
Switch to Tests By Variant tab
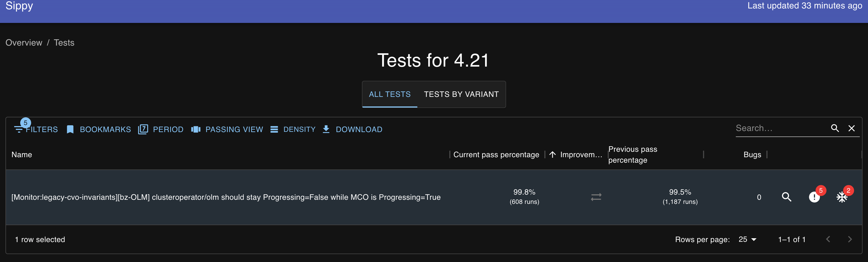(x=461, y=94)
